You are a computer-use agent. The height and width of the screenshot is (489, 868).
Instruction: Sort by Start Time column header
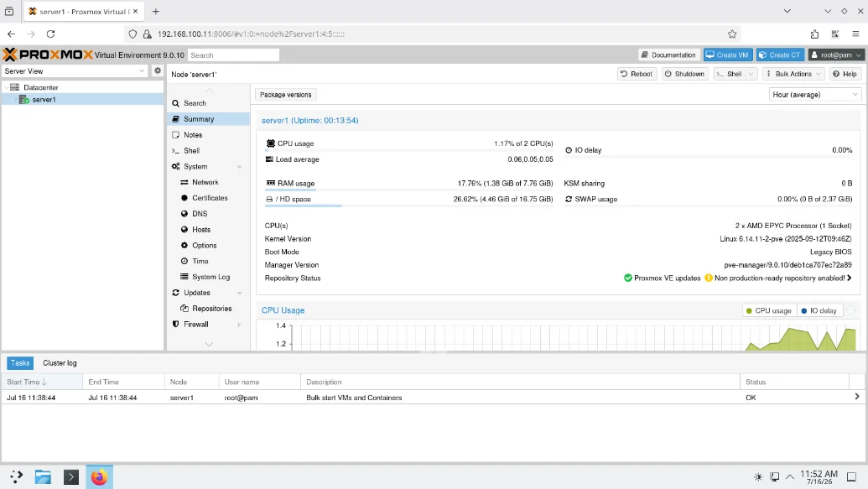point(42,382)
